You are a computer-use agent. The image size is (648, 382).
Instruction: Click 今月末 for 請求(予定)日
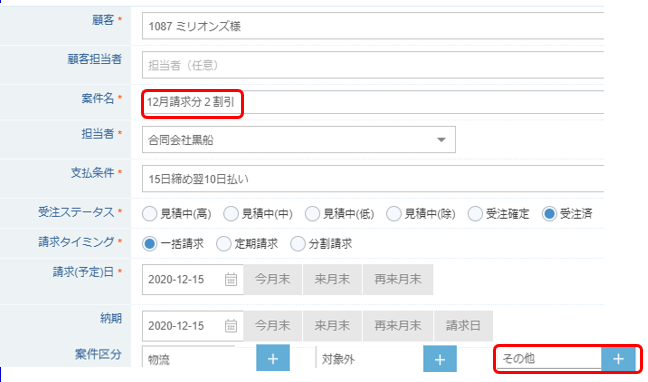pyautogui.click(x=272, y=279)
